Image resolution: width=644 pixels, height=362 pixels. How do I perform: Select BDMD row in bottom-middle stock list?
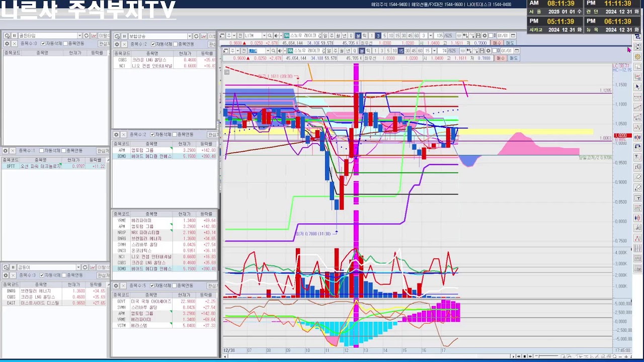click(165, 268)
